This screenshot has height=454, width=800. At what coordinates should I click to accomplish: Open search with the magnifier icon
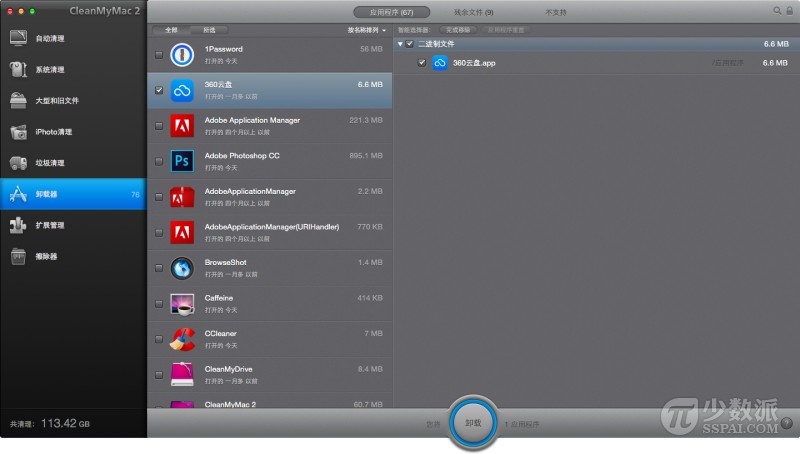(x=777, y=11)
